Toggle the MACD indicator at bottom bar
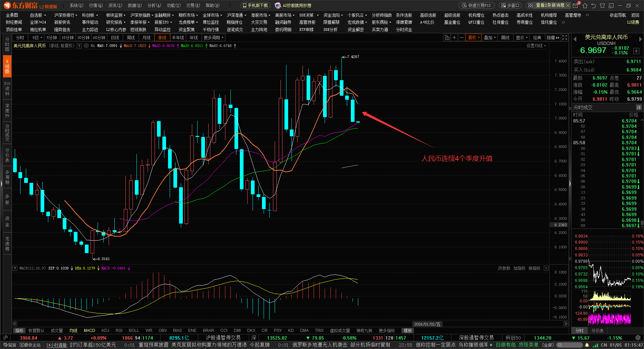 click(x=89, y=331)
